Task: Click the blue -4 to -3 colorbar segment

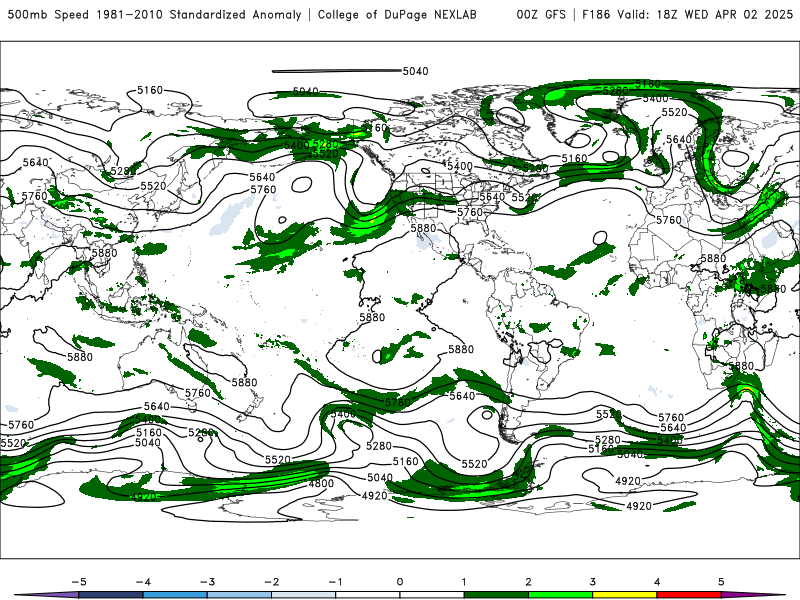Action: [x=175, y=595]
